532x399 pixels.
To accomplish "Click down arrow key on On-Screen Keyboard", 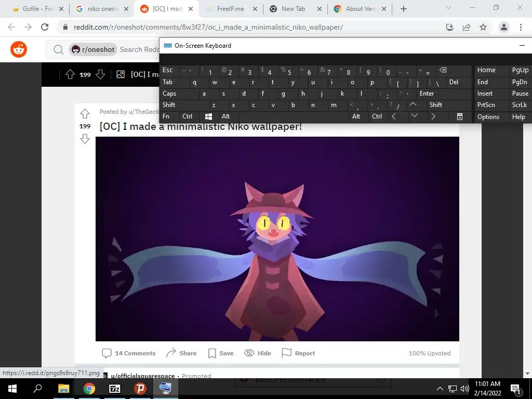I will click(414, 116).
